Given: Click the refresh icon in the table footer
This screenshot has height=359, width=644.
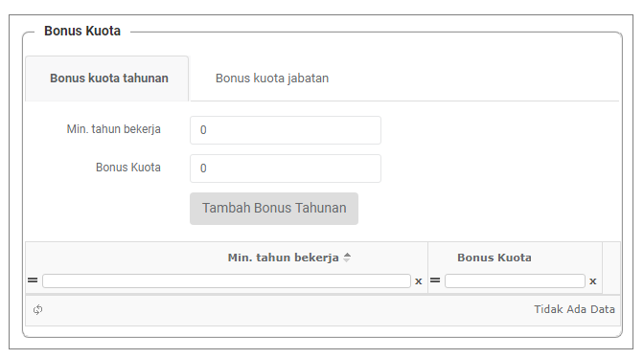Looking at the screenshot, I should (x=37, y=310).
